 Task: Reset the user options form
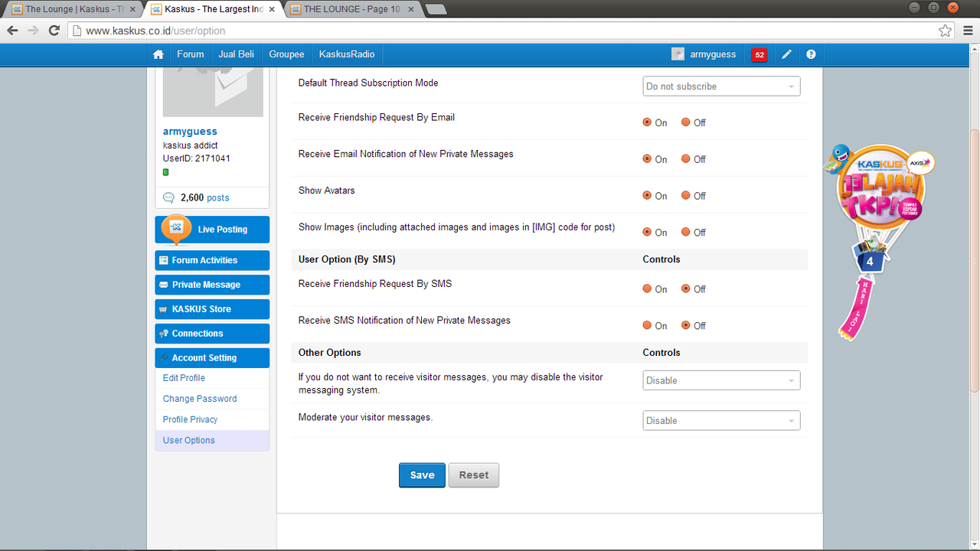click(474, 475)
